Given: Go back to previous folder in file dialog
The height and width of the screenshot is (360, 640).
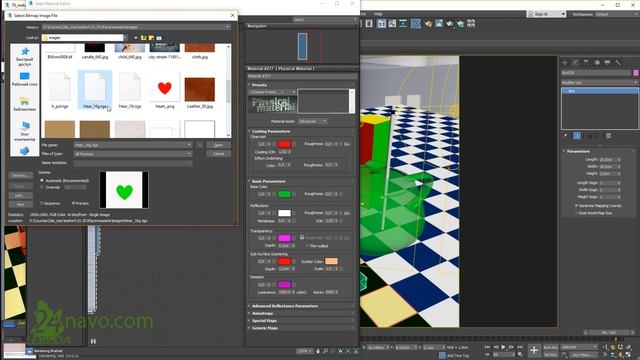Looking at the screenshot, I should 136,38.
